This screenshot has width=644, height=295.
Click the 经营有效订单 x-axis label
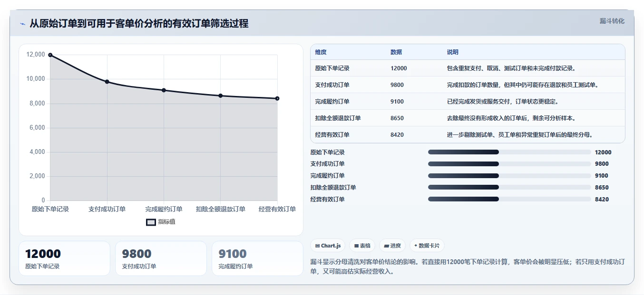click(x=277, y=209)
